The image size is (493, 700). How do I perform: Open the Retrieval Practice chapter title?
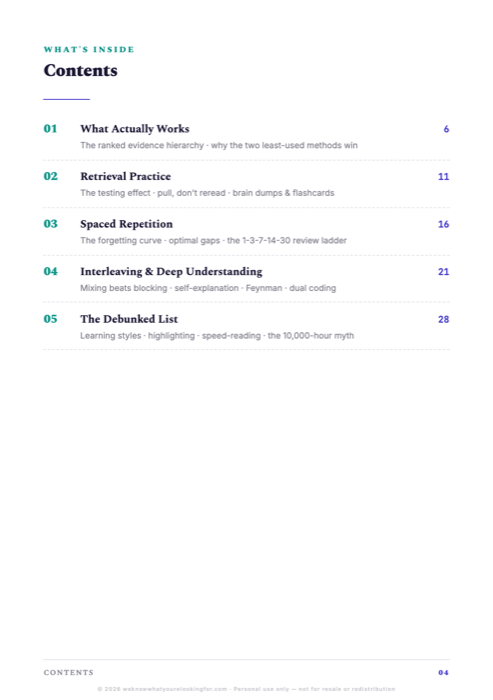tap(125, 176)
